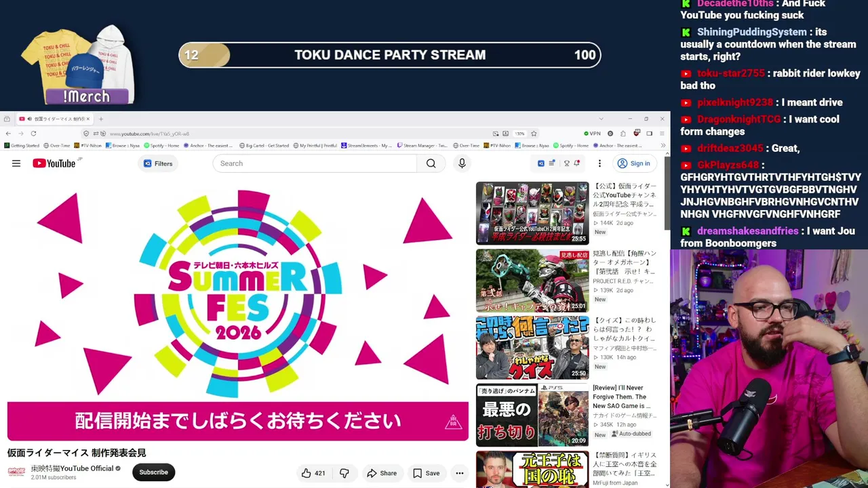The height and width of the screenshot is (488, 868).
Task: Click the video title 仮面ライダーマイス 制作発表会見
Action: (x=77, y=453)
